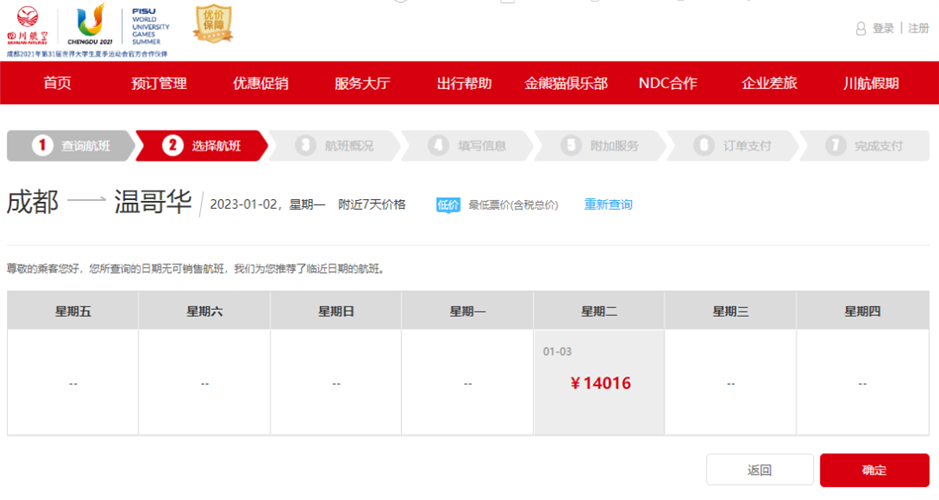Open 预订管理 booking management menu
Image resolution: width=939 pixels, height=500 pixels.
pyautogui.click(x=158, y=83)
